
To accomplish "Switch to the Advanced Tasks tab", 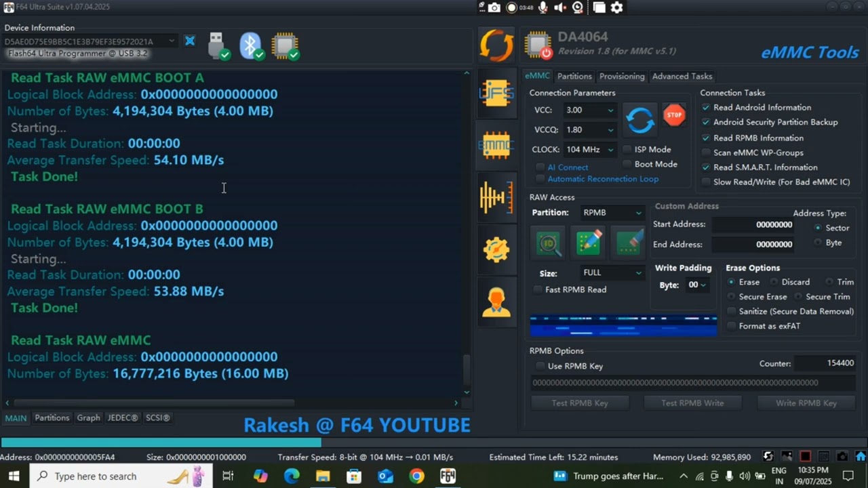I will point(682,77).
